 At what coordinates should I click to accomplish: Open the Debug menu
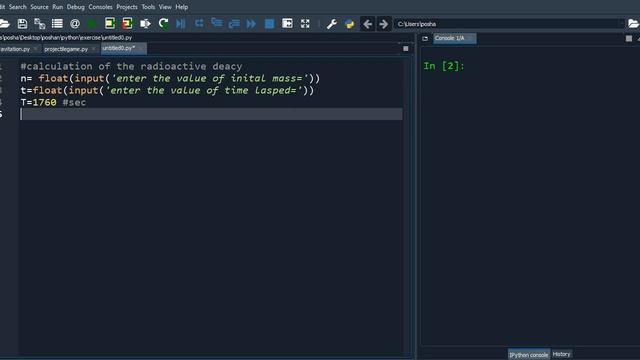(x=76, y=7)
